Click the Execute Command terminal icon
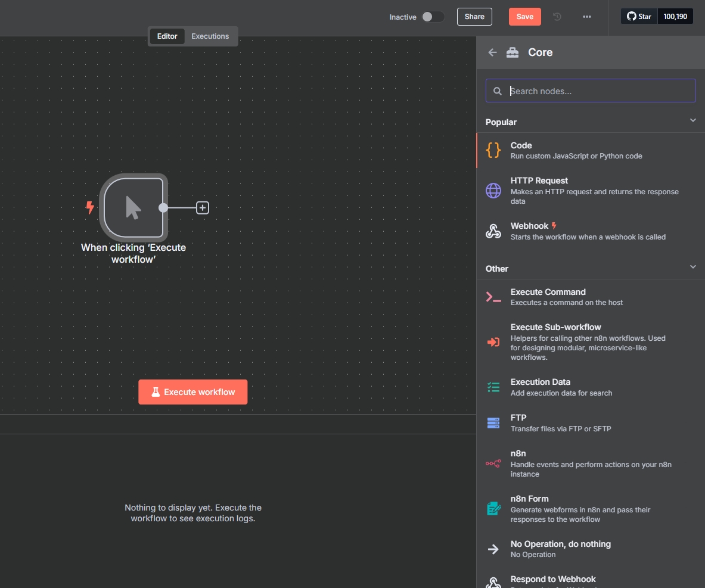The width and height of the screenshot is (705, 588). 493,297
